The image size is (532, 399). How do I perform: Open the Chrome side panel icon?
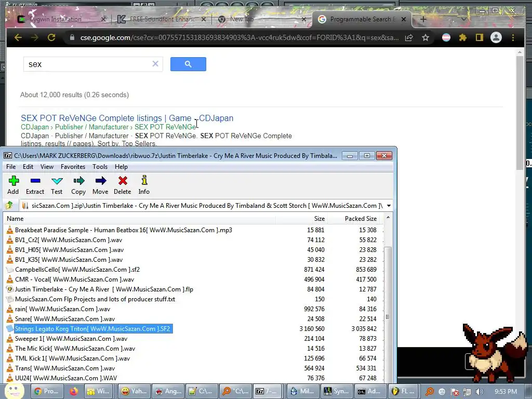[x=479, y=37]
